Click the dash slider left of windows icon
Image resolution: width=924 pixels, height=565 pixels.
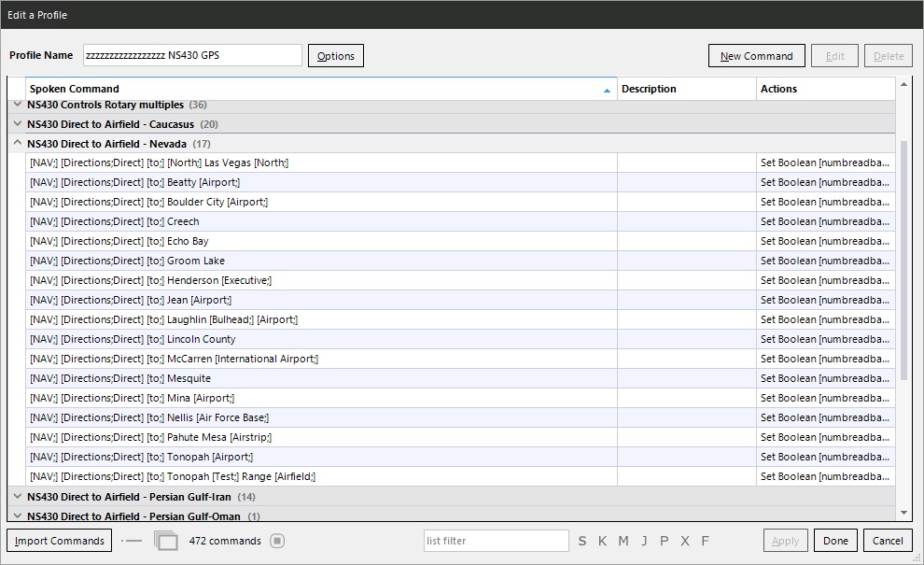133,541
